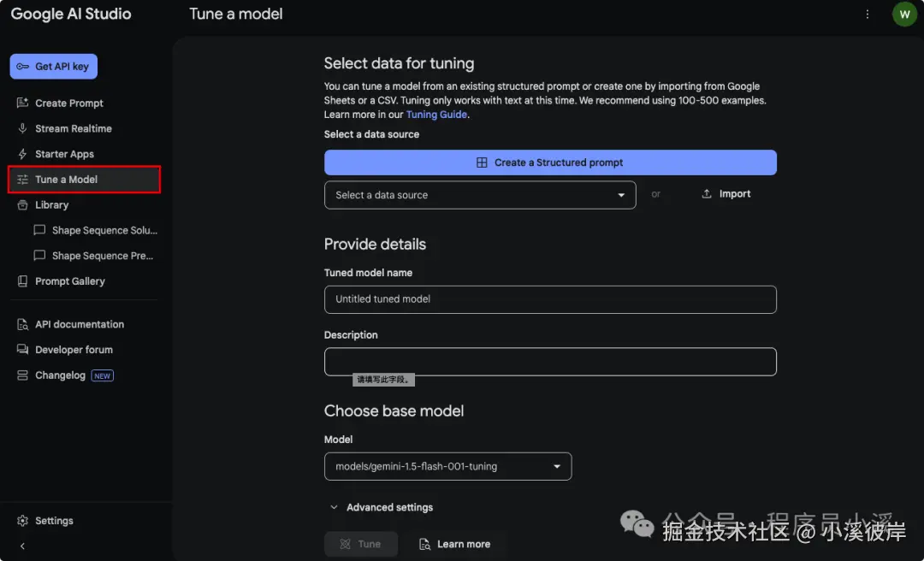
Task: Click the Stream Realtime microphone icon
Action: click(x=22, y=128)
